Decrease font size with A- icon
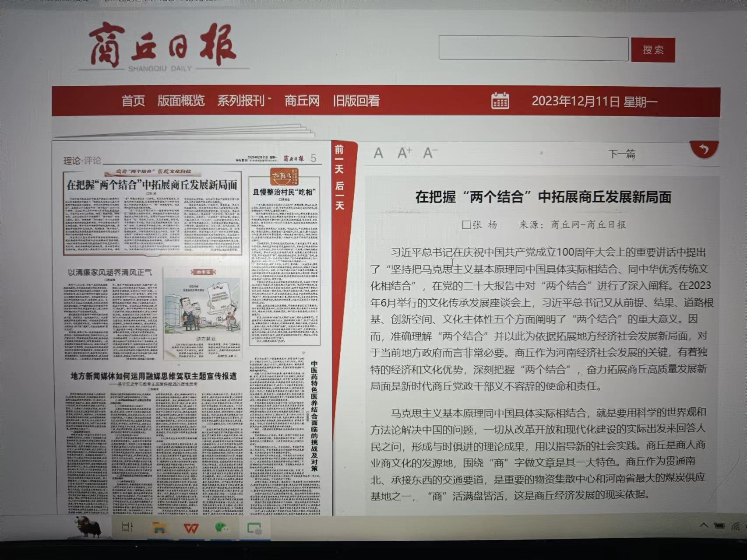The image size is (747, 560). pyautogui.click(x=430, y=153)
